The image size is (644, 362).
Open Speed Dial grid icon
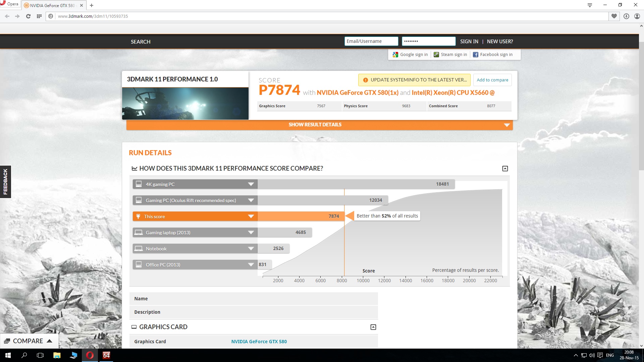pos(39,16)
